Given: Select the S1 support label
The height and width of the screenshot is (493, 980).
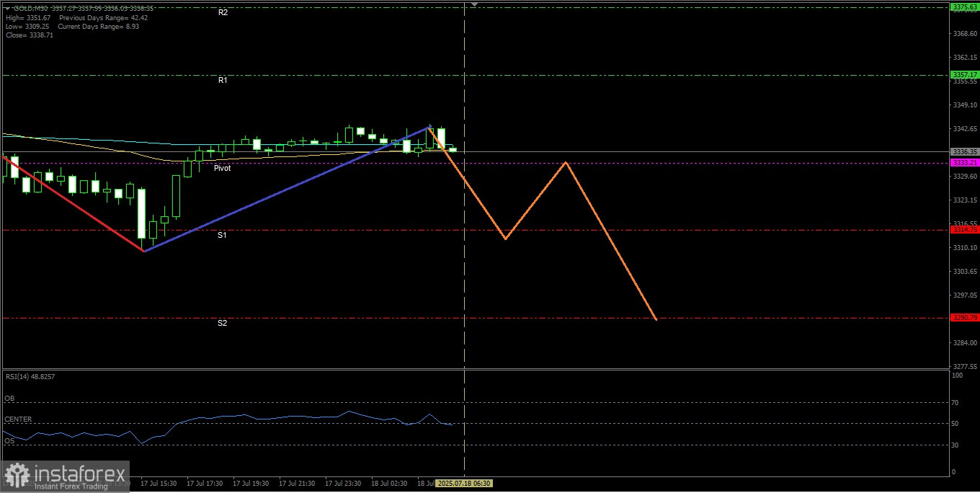Looking at the screenshot, I should [223, 236].
